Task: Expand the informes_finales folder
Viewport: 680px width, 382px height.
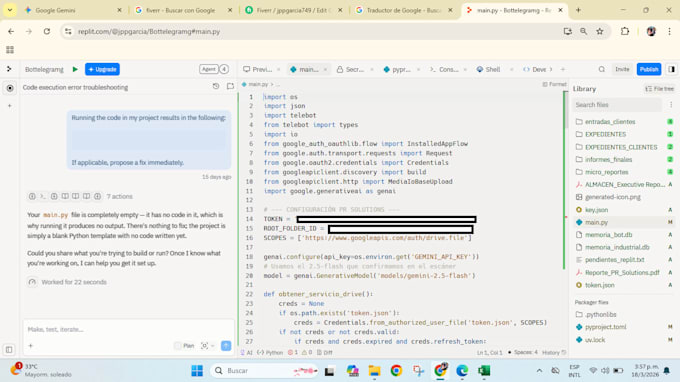Action: (x=608, y=160)
